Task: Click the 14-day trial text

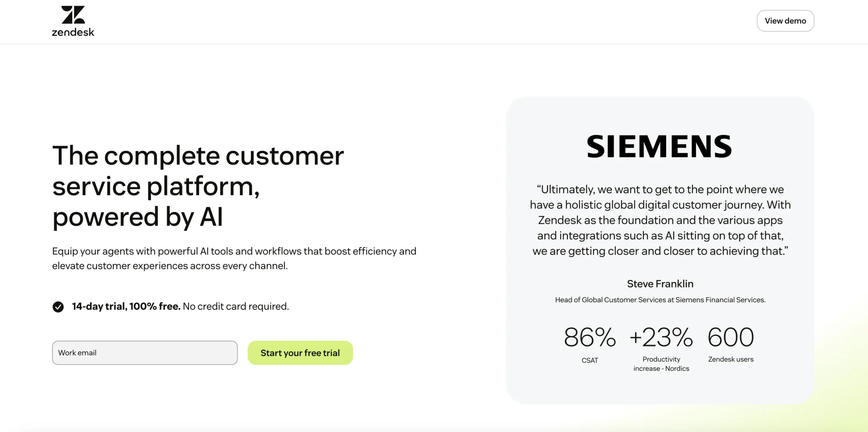Action: click(x=125, y=306)
